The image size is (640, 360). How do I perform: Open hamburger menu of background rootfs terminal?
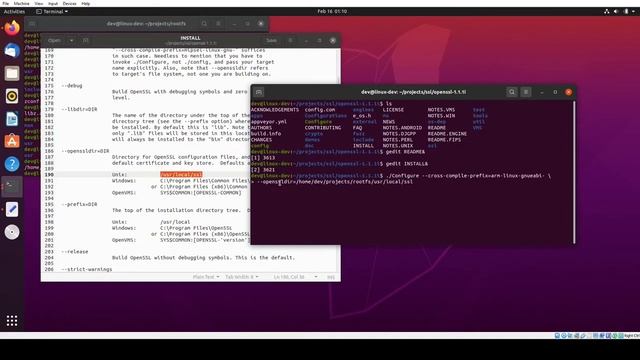(x=218, y=24)
